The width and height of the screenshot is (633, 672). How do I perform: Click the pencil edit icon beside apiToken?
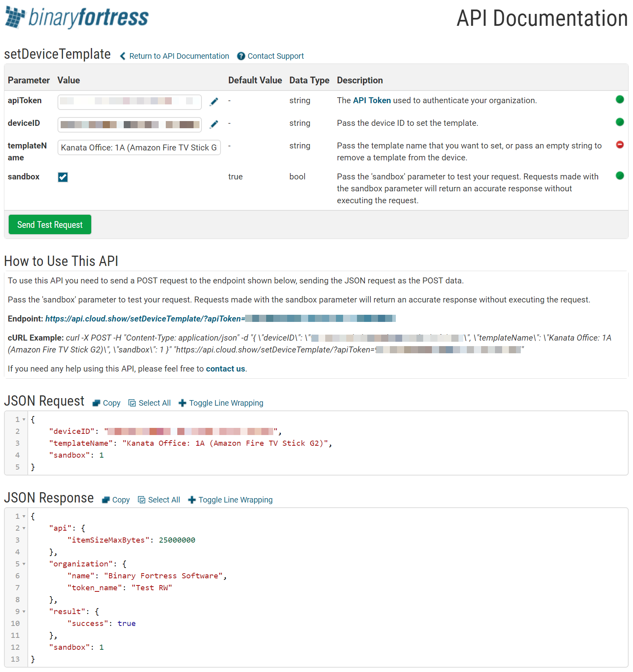(x=214, y=102)
